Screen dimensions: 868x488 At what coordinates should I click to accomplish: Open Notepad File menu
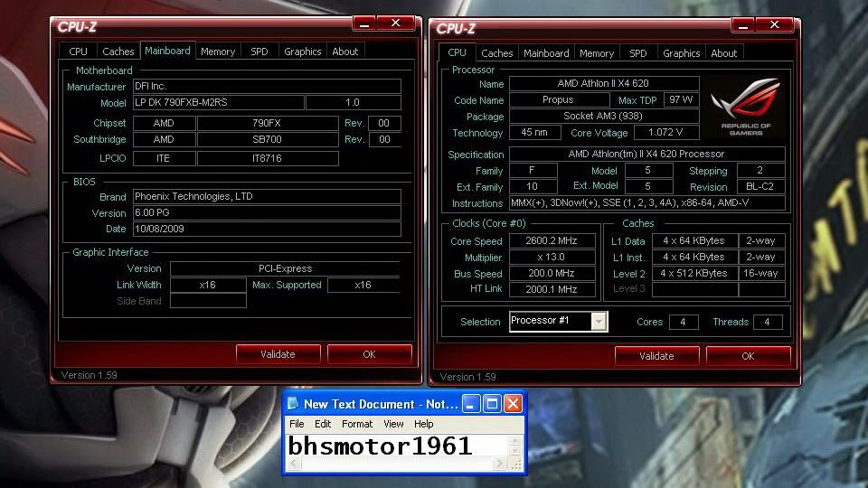click(x=297, y=424)
